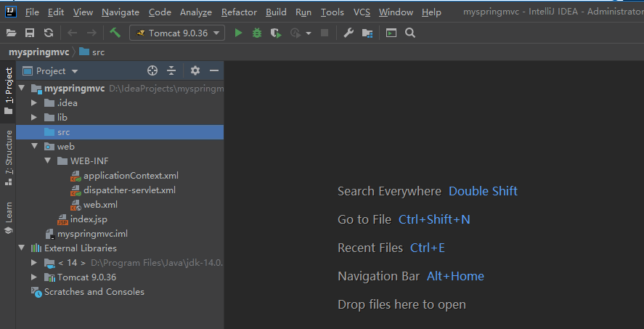Expand the JDK < 14 > library arrow
Screen dimensions: 644x329
tap(35, 262)
